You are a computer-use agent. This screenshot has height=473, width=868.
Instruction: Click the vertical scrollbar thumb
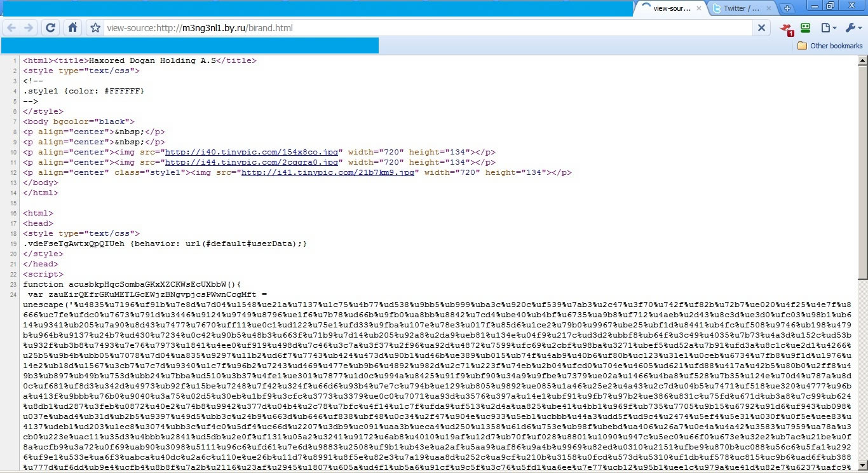coord(862,172)
